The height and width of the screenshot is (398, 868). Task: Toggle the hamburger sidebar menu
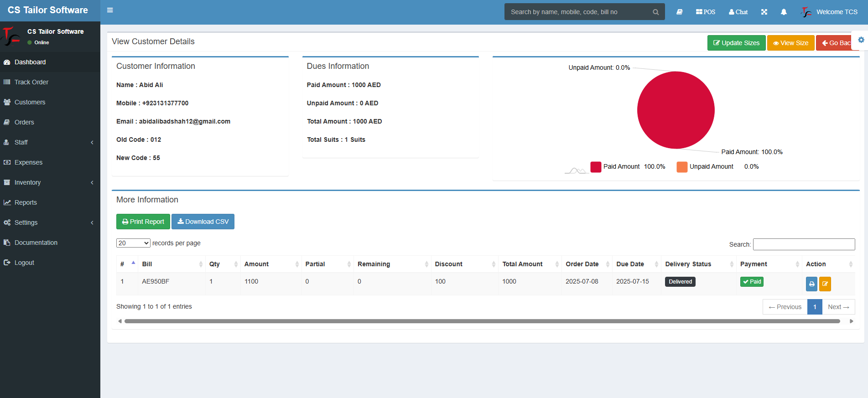pyautogui.click(x=110, y=10)
